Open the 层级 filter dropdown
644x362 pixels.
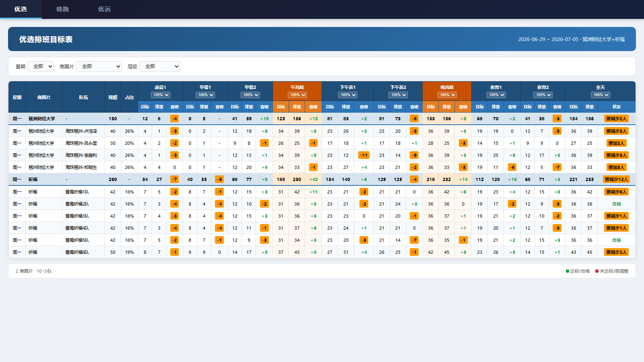click(160, 66)
